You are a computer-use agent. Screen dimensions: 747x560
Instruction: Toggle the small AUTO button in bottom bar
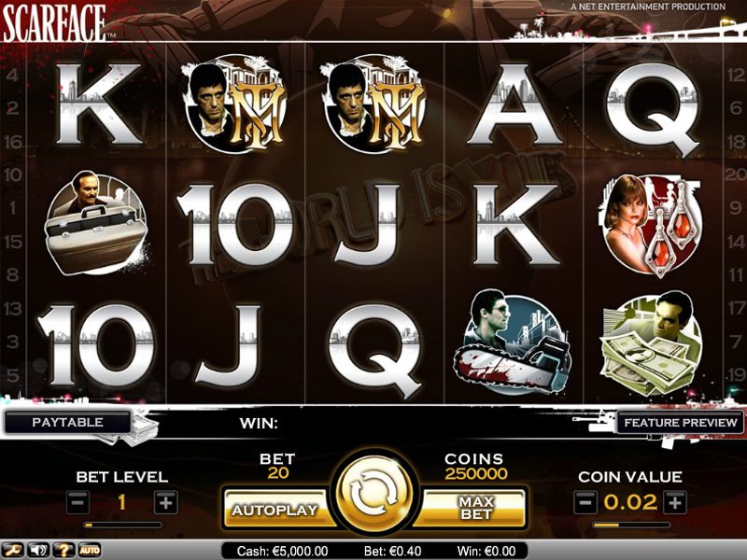(x=90, y=550)
